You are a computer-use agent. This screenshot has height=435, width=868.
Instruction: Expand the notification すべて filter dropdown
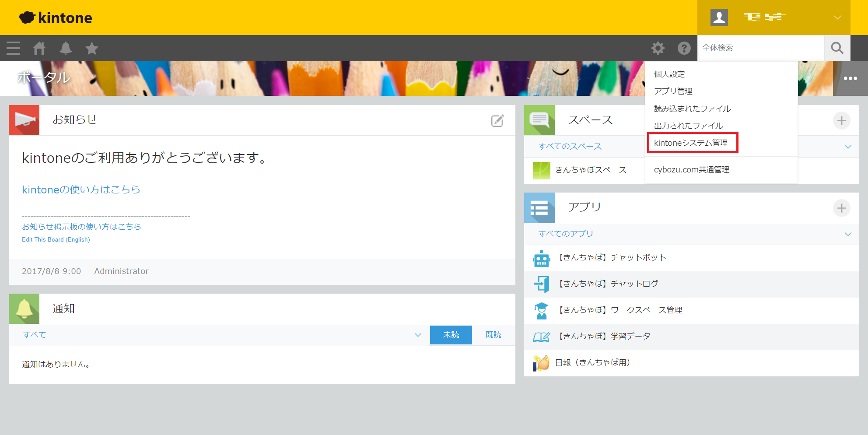pyautogui.click(x=418, y=335)
